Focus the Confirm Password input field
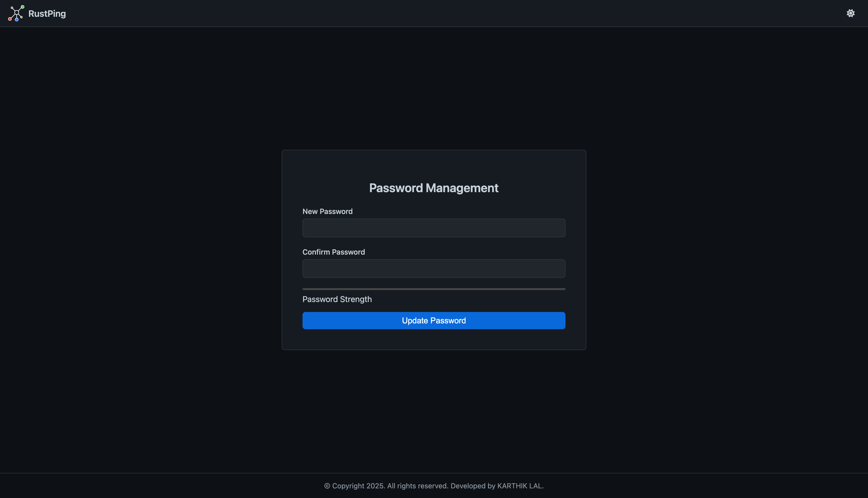This screenshot has width=868, height=498. pos(434,269)
